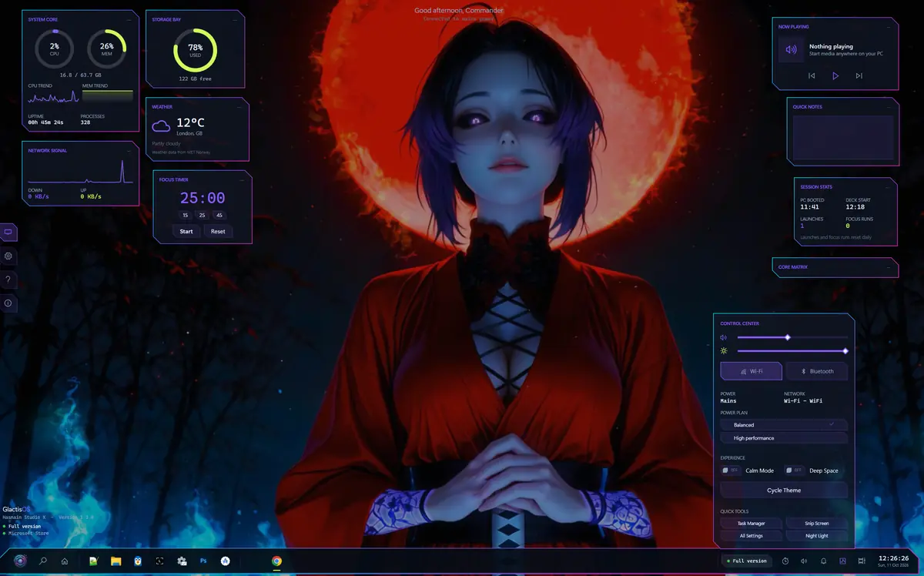The image size is (924, 576).
Task: Collapse the Now Playing widget
Action: [x=888, y=27]
